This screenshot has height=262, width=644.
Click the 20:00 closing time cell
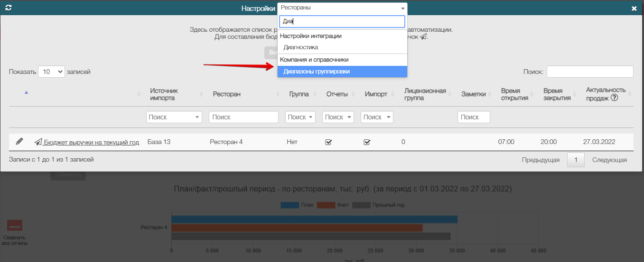[x=549, y=142]
